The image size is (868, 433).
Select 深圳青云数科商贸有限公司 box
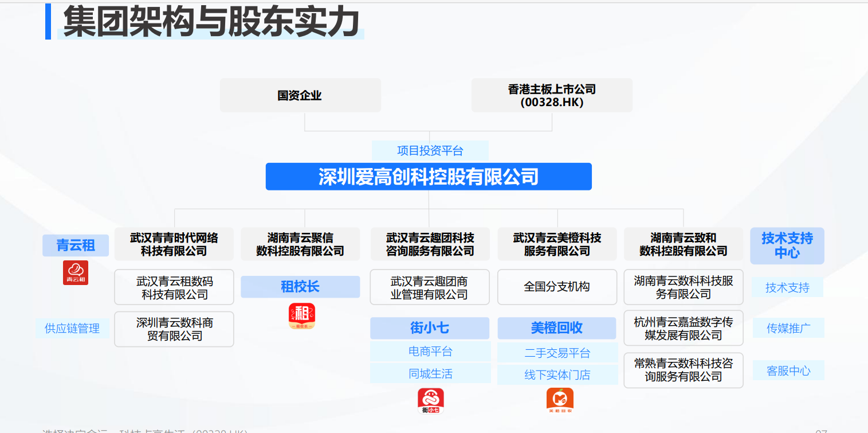174,329
